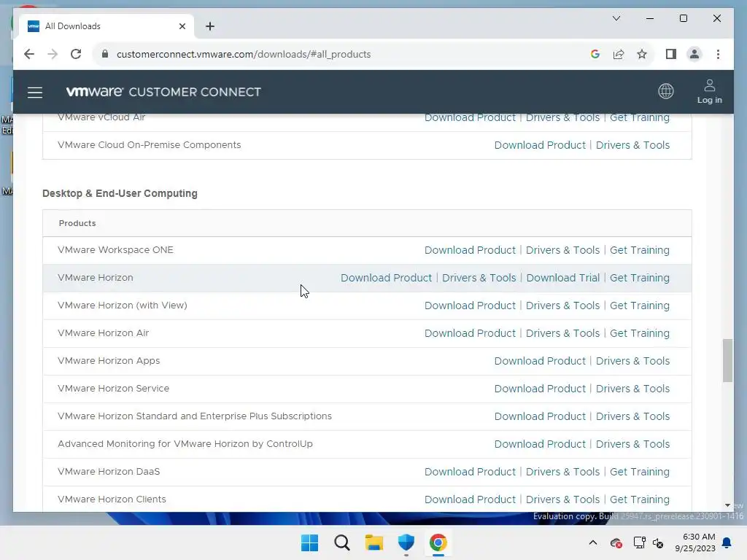This screenshot has width=747, height=560.
Task: Click the cloud sync error tray icon
Action: (616, 542)
